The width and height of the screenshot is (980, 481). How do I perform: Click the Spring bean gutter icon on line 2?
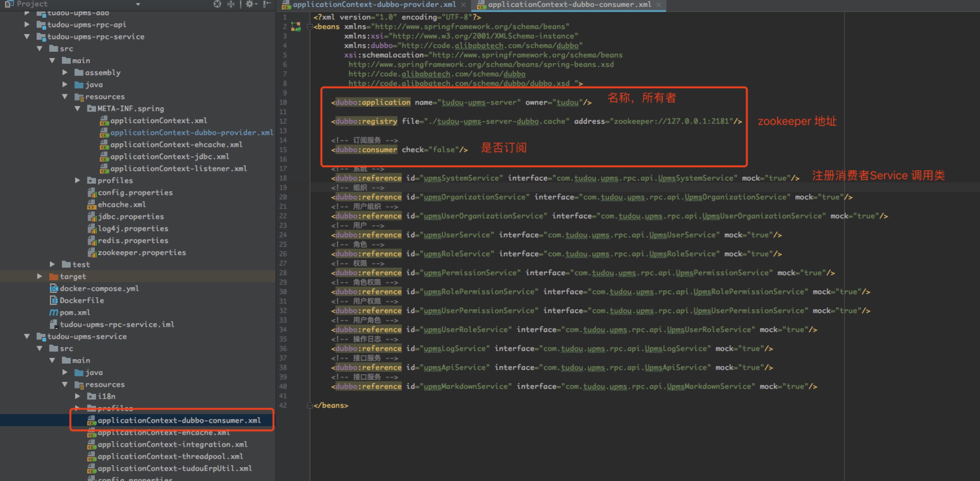pyautogui.click(x=296, y=27)
